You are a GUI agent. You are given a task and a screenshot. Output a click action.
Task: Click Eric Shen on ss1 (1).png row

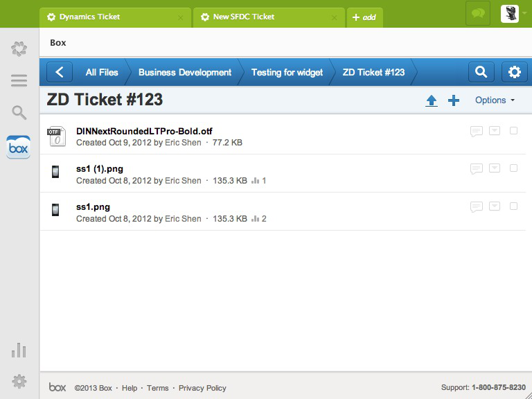pos(183,181)
